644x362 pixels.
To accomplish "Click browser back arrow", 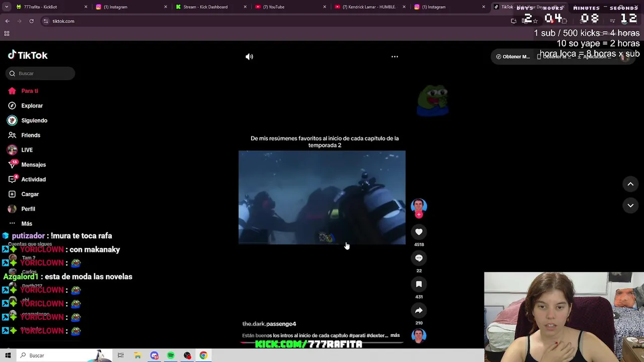I will [x=7, y=21].
